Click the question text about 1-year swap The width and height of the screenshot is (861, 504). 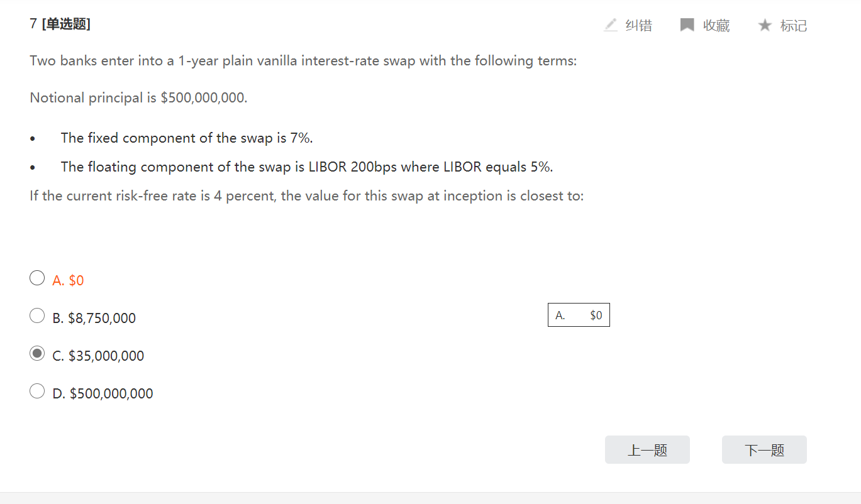[303, 62]
